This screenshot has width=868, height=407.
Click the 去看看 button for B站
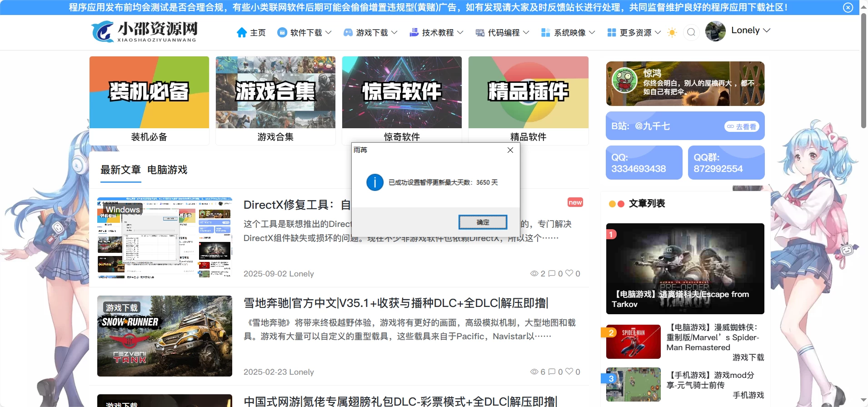coord(742,127)
